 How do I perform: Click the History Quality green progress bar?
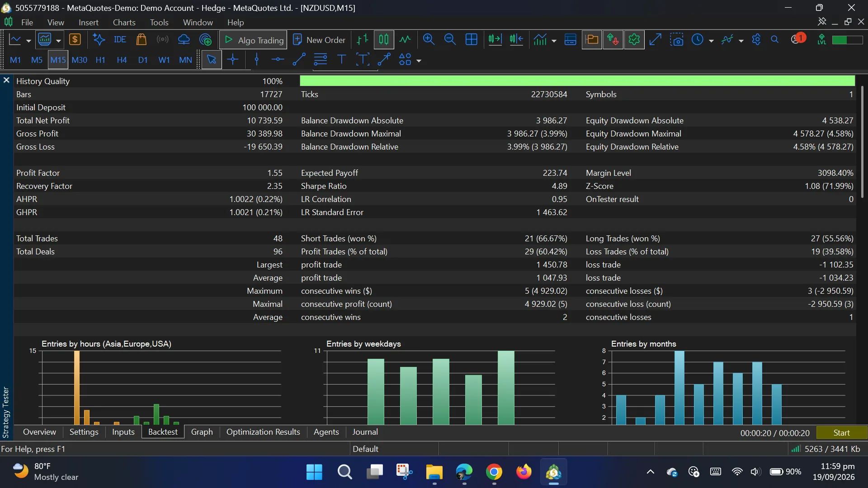[577, 81]
